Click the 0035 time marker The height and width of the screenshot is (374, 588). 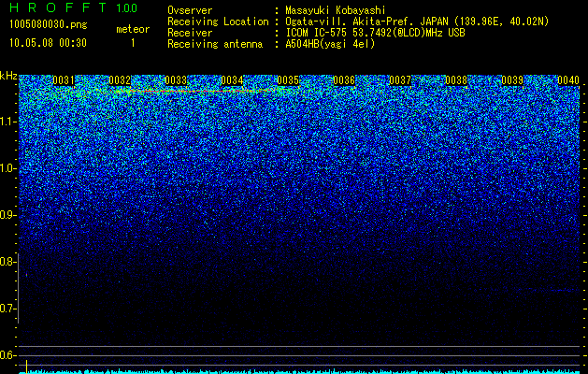pos(288,80)
